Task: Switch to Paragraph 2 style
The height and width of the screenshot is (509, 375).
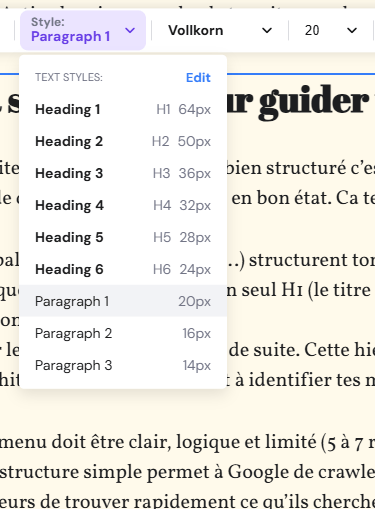Action: coord(123,333)
